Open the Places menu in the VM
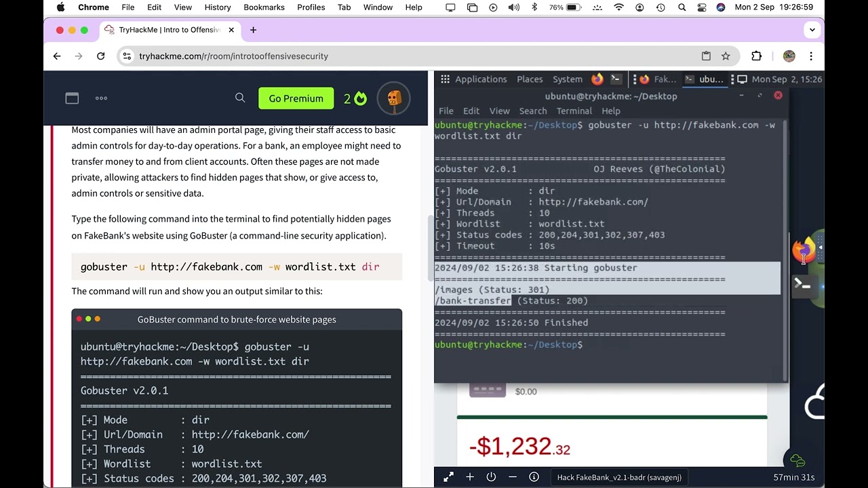868x488 pixels. (530, 79)
